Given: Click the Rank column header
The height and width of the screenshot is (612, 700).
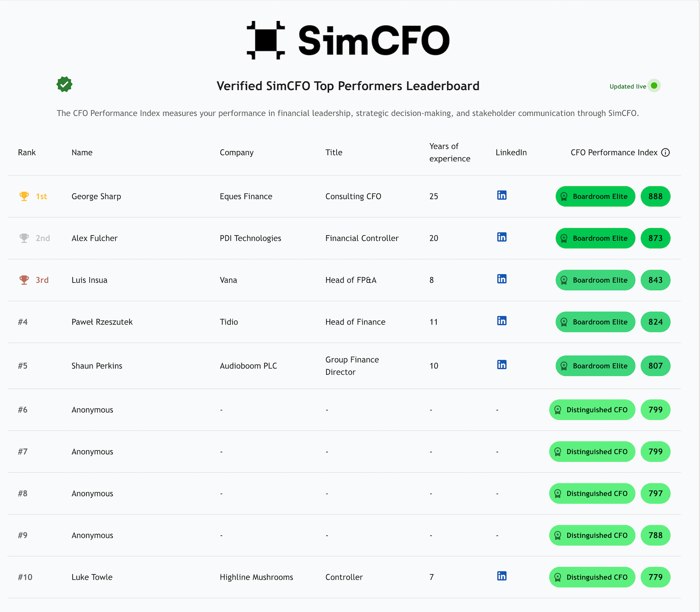Looking at the screenshot, I should tap(27, 153).
